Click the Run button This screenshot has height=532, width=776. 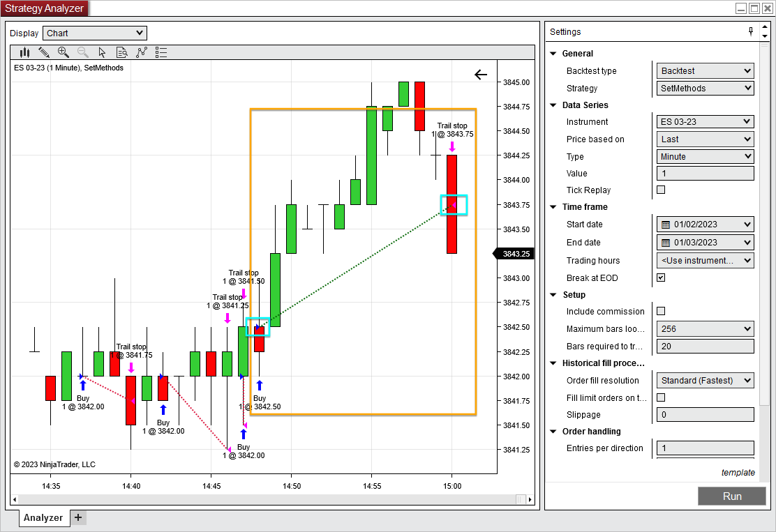click(732, 496)
